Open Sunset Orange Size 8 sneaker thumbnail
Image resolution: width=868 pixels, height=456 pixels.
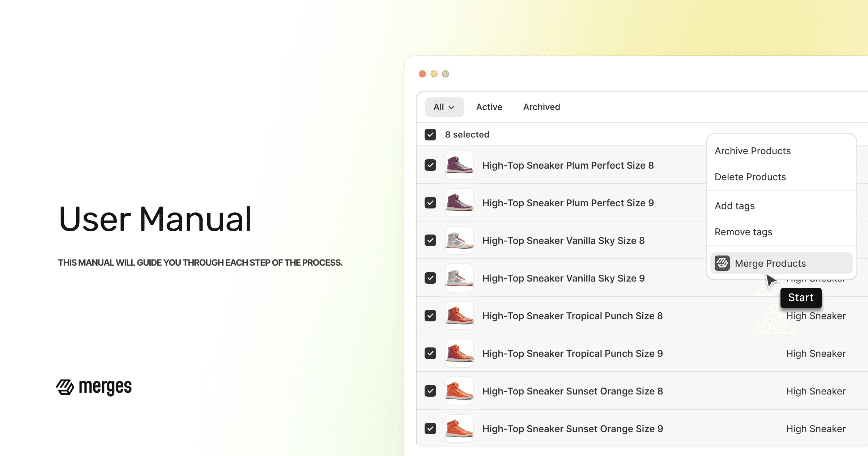[459, 391]
